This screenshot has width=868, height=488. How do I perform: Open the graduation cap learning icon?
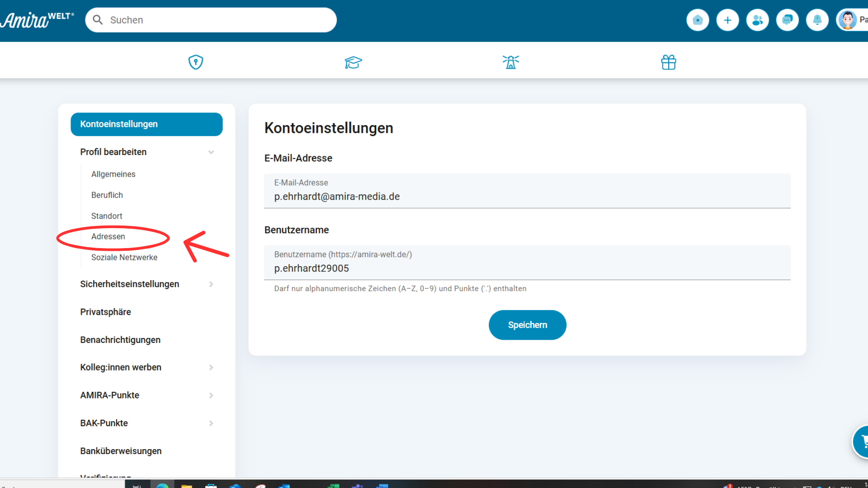coord(353,62)
